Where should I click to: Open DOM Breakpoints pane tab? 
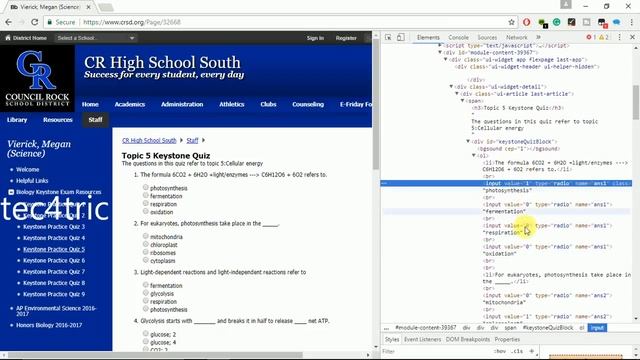[468, 339]
